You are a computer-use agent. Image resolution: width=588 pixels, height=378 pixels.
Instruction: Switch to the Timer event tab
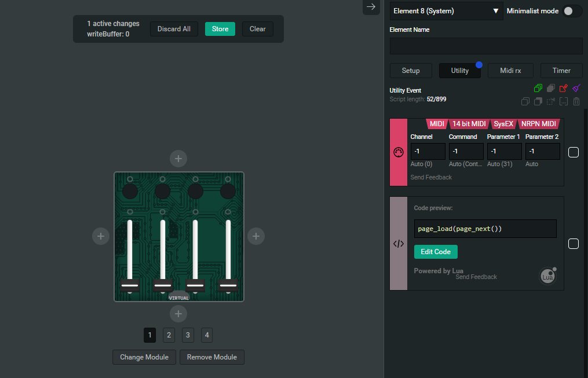point(561,71)
